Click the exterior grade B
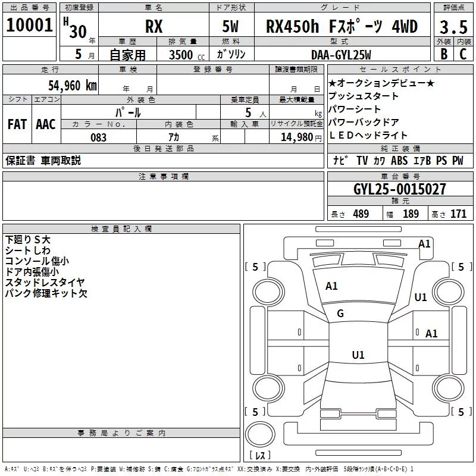The width and height of the screenshot is (476, 476). [x=444, y=54]
